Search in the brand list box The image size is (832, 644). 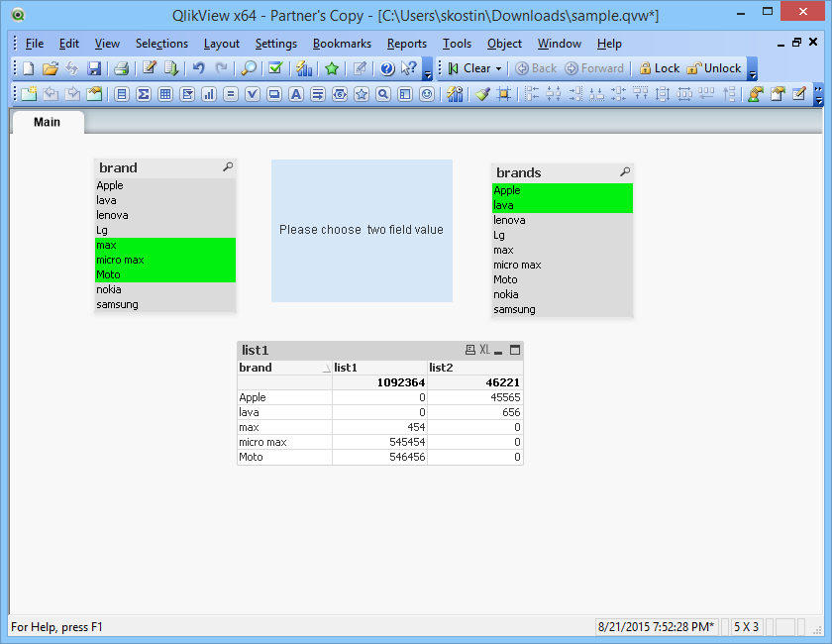(228, 167)
